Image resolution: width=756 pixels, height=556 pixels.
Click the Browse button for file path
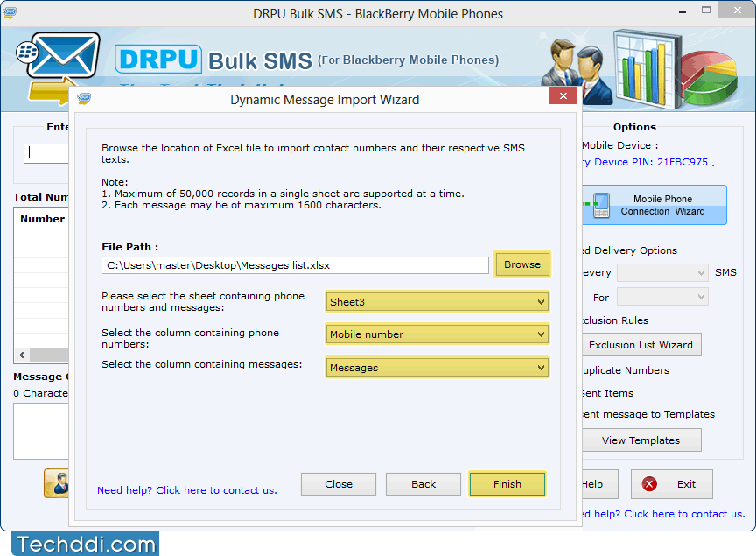522,264
